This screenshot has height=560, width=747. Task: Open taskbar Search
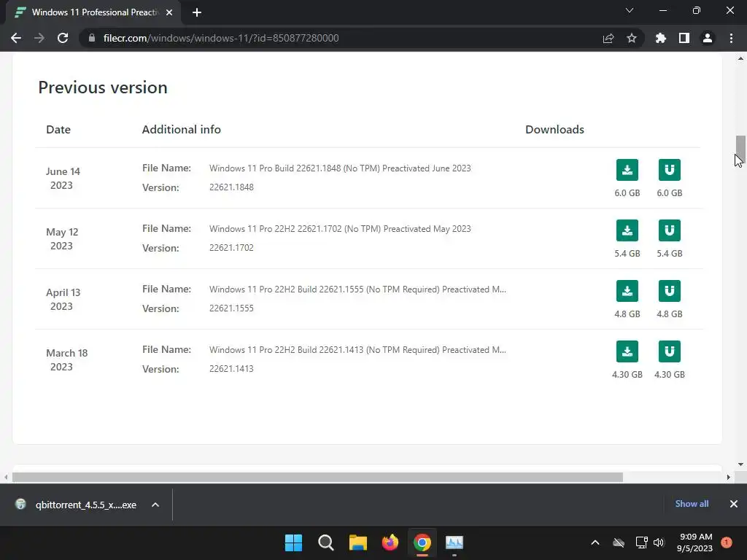[x=326, y=542]
